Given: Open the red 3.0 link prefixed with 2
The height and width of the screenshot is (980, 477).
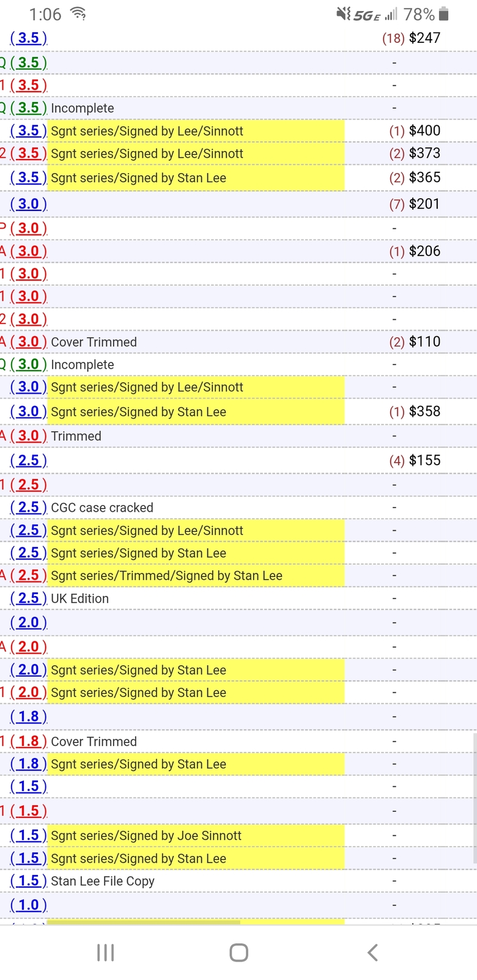Looking at the screenshot, I should coord(29,319).
